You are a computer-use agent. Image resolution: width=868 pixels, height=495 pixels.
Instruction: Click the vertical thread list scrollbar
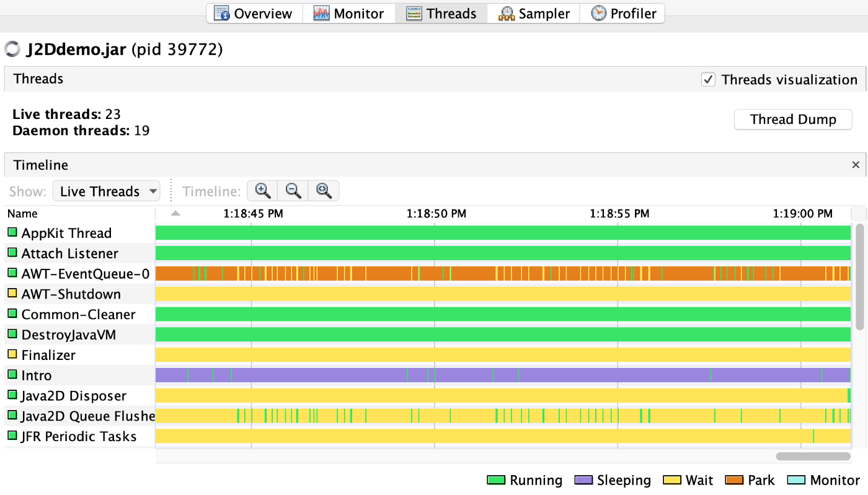859,277
